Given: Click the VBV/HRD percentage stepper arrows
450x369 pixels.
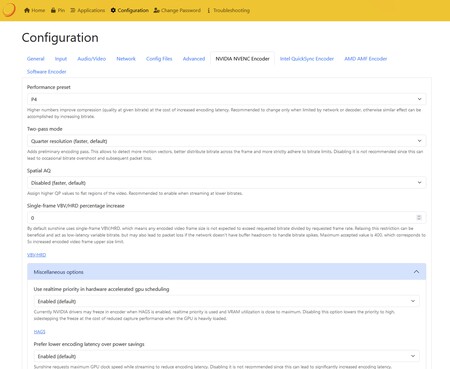Looking at the screenshot, I should click(419, 218).
